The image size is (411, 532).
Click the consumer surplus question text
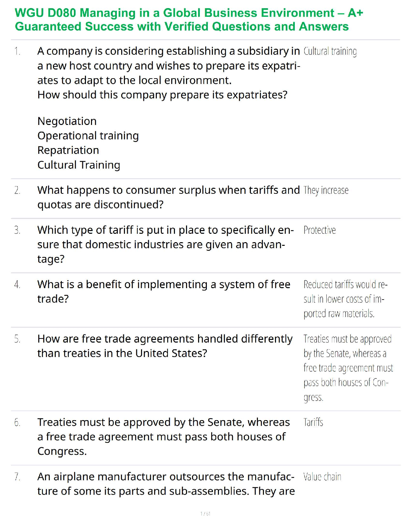(x=168, y=197)
